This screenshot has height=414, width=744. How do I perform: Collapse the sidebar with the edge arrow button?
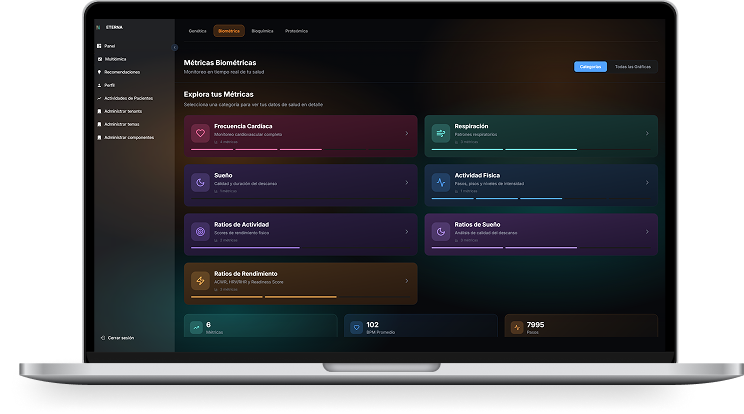click(175, 47)
